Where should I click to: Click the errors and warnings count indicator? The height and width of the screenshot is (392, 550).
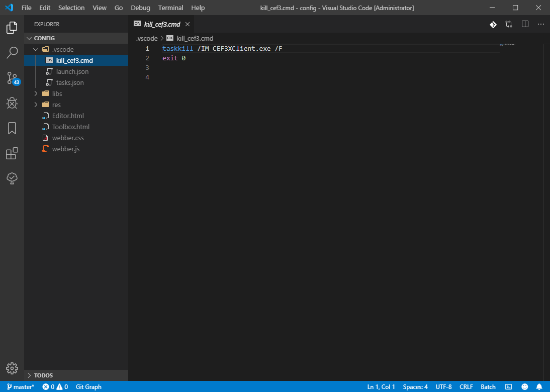[55, 387]
